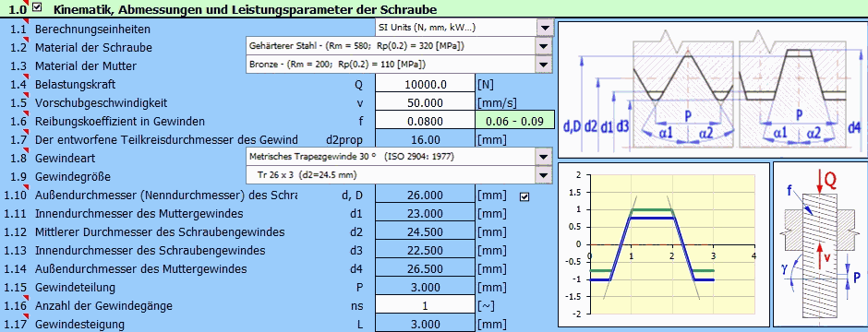Expand the Gewindeart Trapezgewinde dropdown arrow
The image size is (868, 332).
pos(545,158)
